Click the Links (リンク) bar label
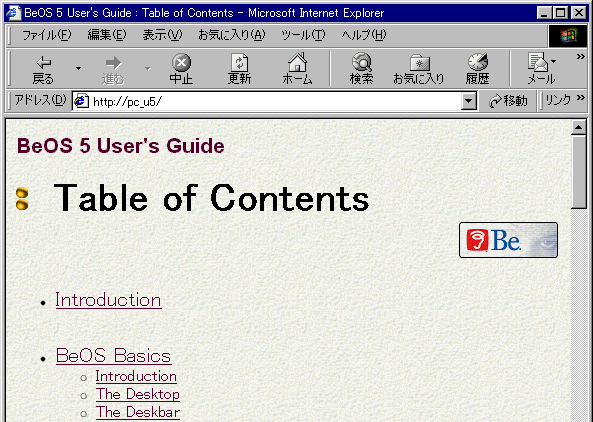The image size is (593, 422). click(x=558, y=101)
